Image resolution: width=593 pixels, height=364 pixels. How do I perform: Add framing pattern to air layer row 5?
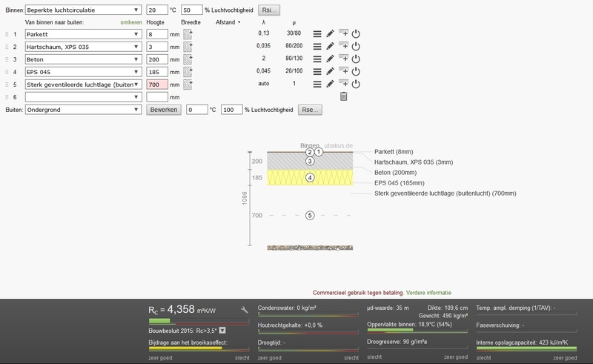click(x=188, y=85)
